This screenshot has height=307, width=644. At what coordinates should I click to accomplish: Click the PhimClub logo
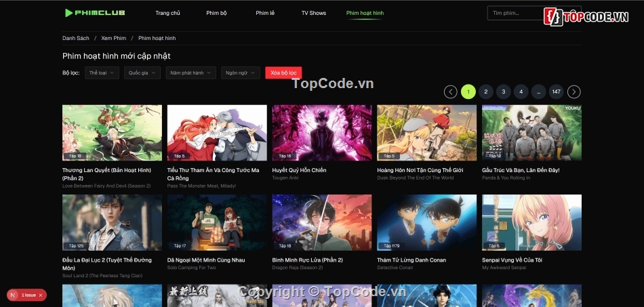[95, 13]
